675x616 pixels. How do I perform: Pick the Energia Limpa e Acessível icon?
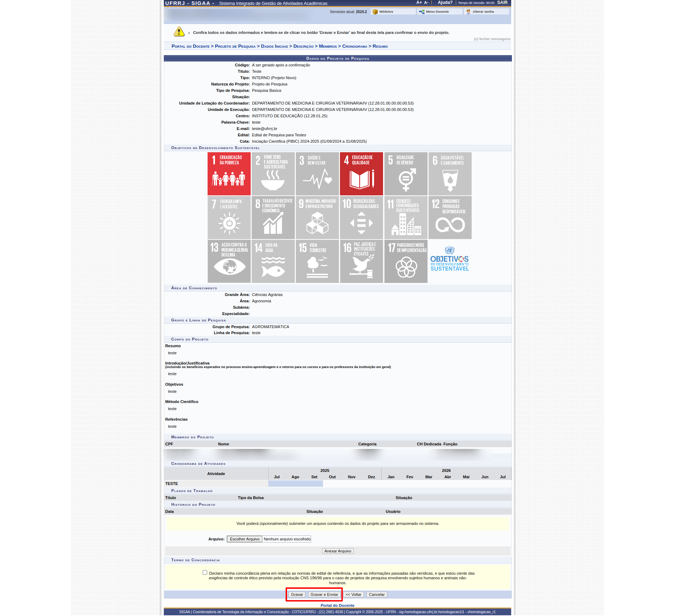[229, 218]
